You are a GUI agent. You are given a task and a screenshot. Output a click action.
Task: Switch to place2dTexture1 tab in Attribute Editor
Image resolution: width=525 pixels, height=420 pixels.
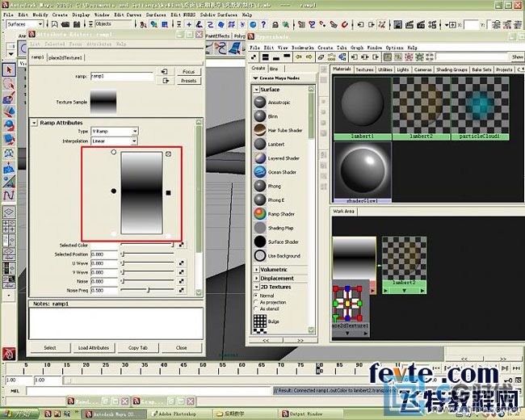65,57
